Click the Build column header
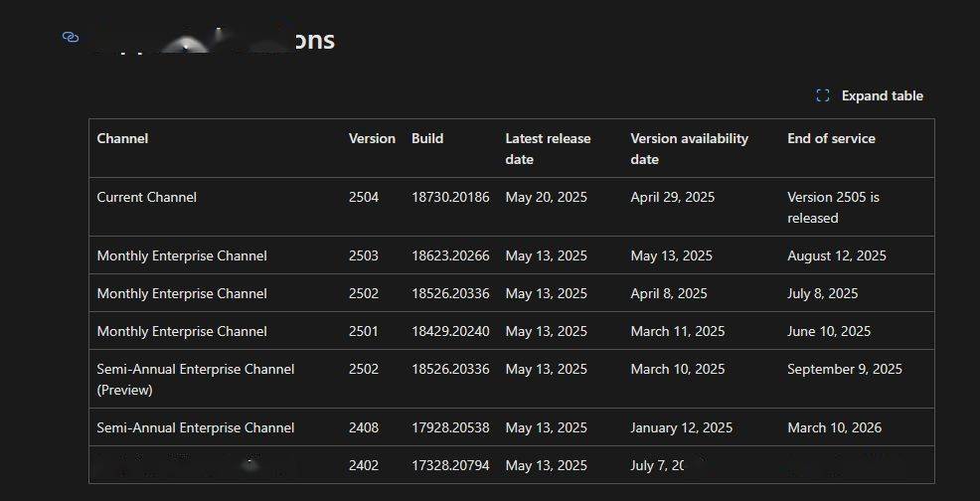Image resolution: width=980 pixels, height=501 pixels. (427, 138)
